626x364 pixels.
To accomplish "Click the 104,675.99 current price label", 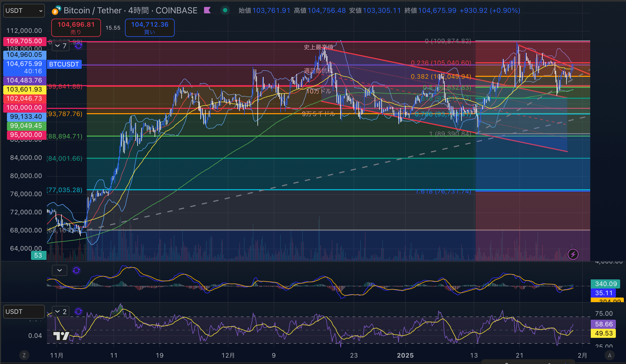I will tap(25, 67).
